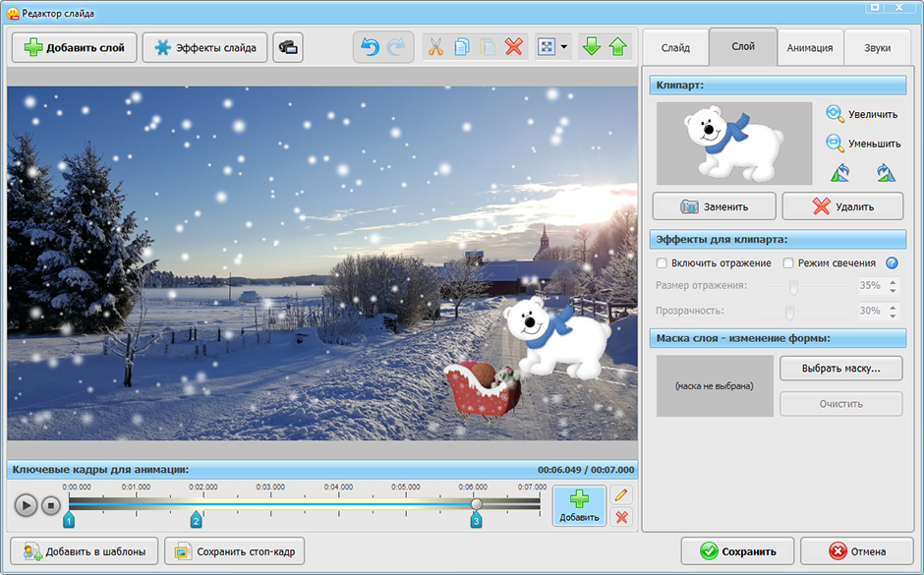
Task: Open the Звуки tab
Action: (x=878, y=48)
